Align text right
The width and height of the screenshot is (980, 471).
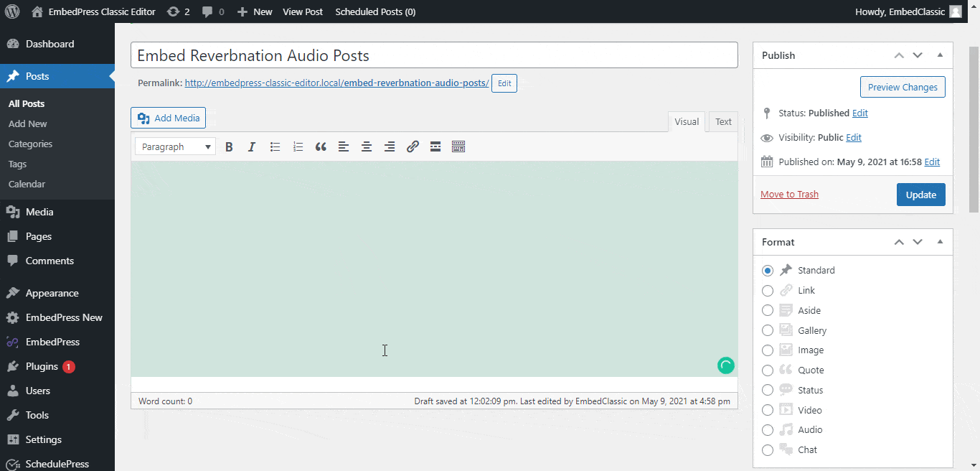(390, 146)
